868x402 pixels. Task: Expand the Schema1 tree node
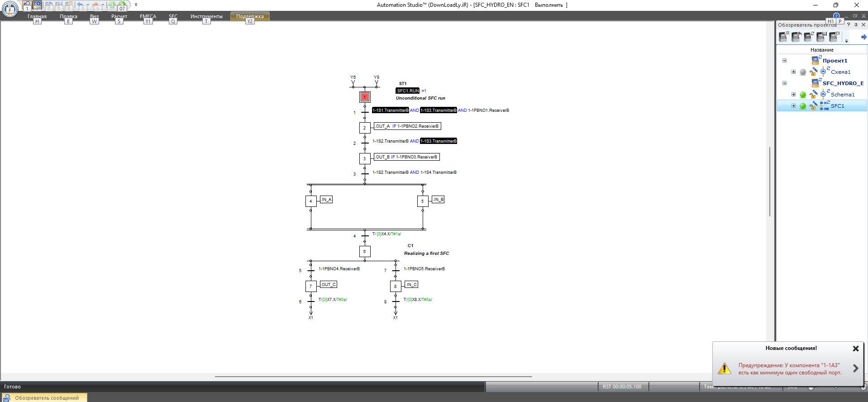pyautogui.click(x=793, y=95)
